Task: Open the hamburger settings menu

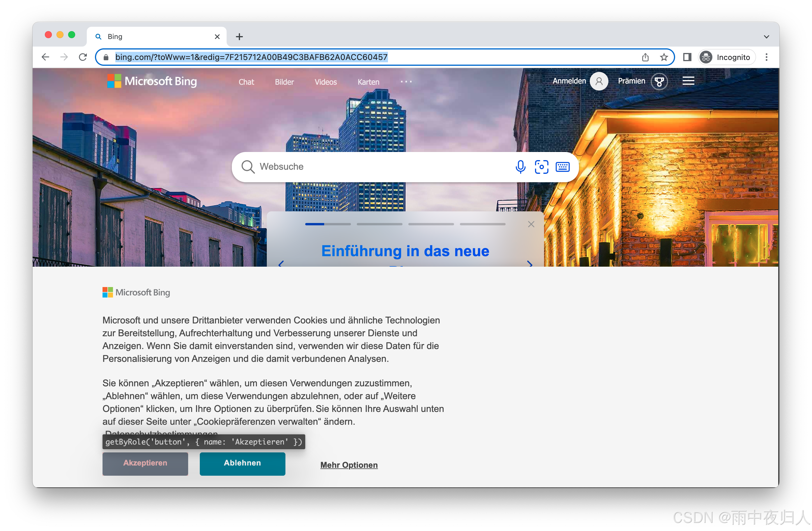Action: 688,81
